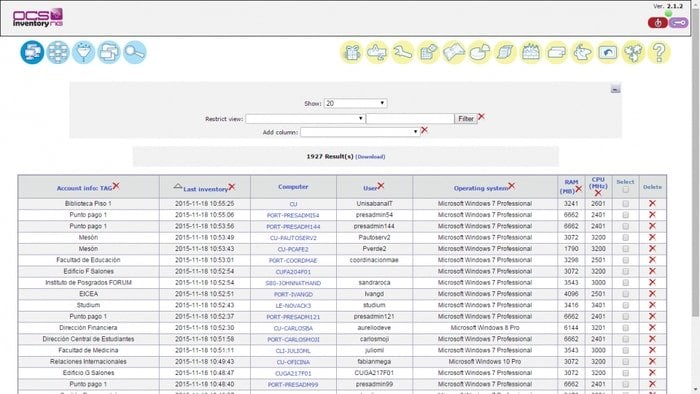Viewport: 700px width, 394px height.
Task: Sort by Account info TAG header
Action: click(84, 188)
